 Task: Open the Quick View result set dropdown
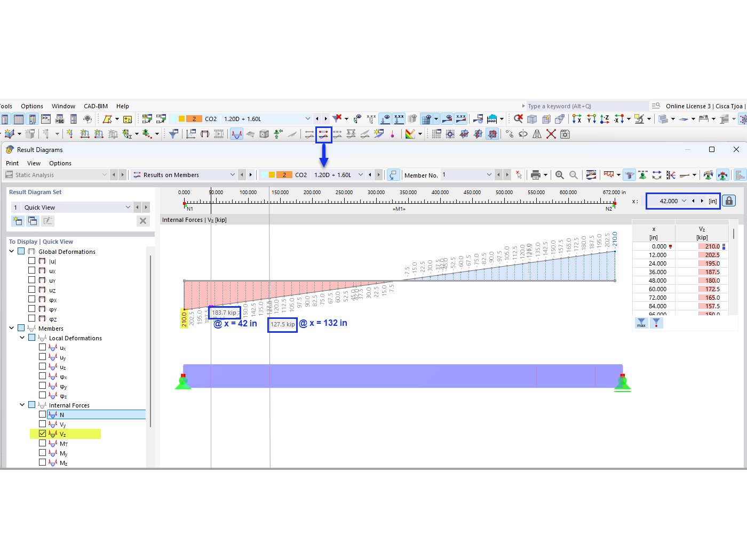(128, 207)
